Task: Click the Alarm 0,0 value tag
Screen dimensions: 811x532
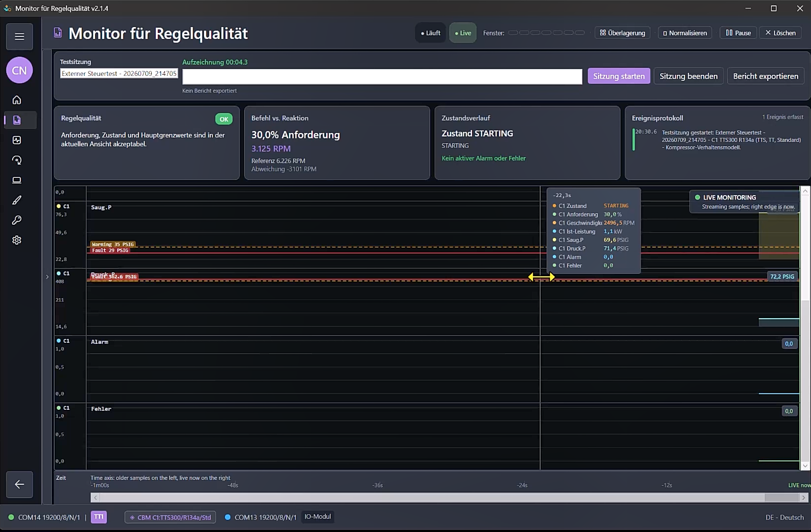Action: point(789,344)
